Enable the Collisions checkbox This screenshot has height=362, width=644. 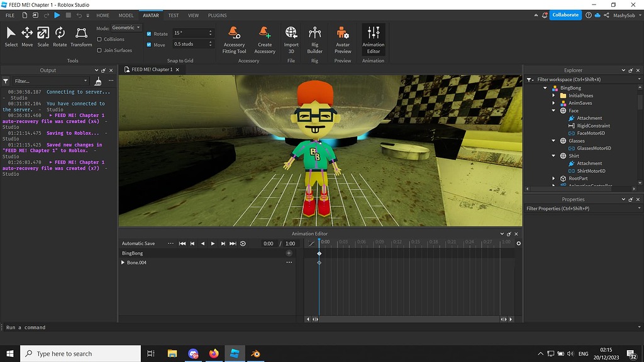99,40
